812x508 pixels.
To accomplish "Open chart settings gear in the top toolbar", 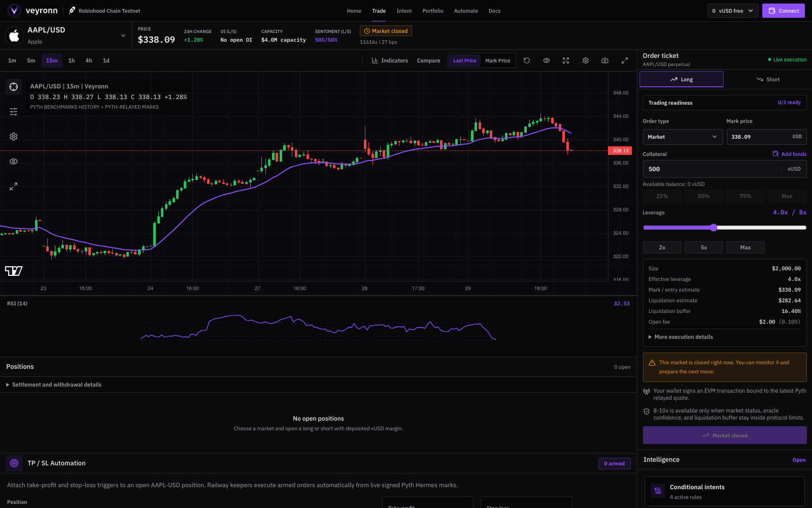I will 586,60.
